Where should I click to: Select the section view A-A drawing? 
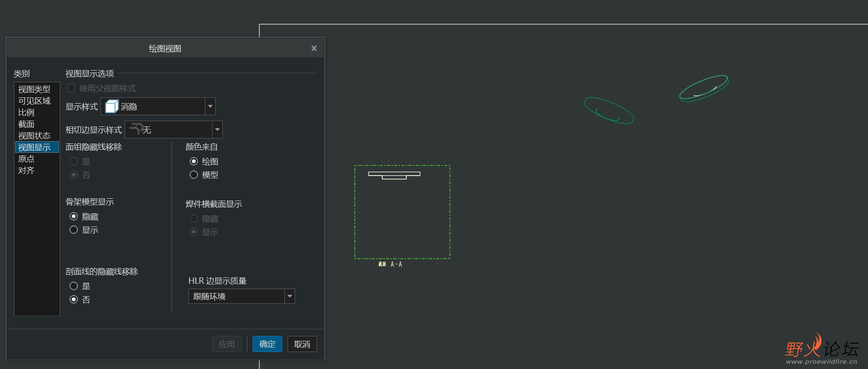click(402, 212)
